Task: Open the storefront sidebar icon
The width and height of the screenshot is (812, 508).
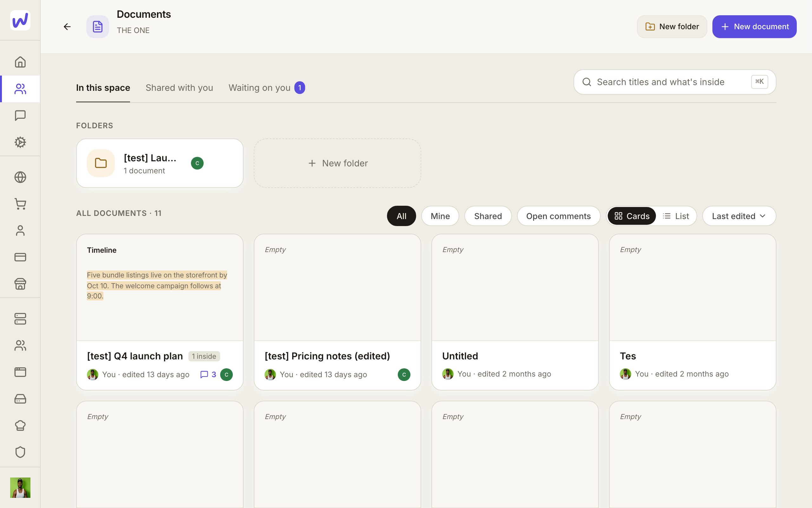Action: (x=20, y=284)
